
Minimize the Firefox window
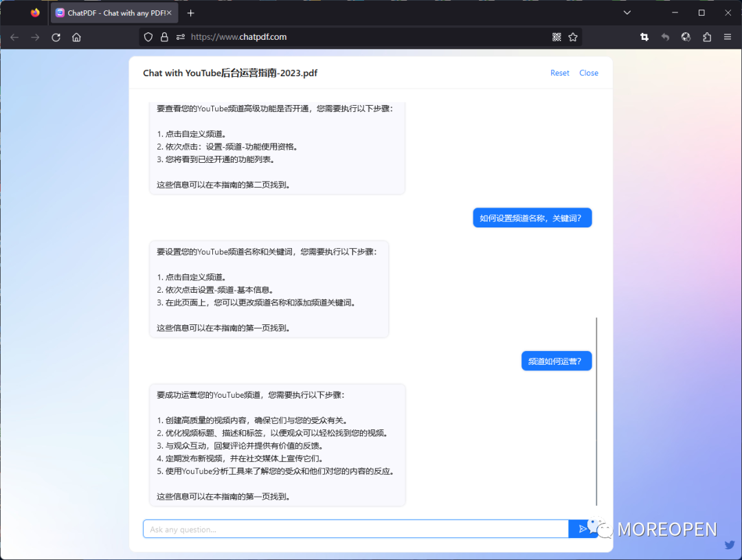(675, 13)
